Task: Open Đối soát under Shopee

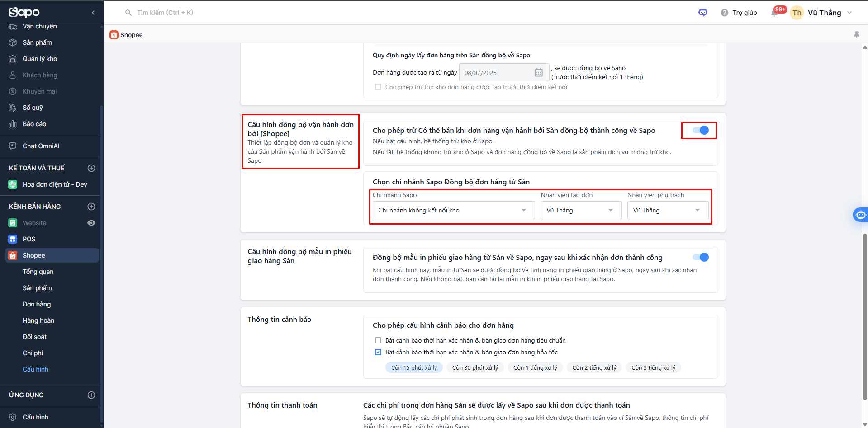Action: coord(34,337)
